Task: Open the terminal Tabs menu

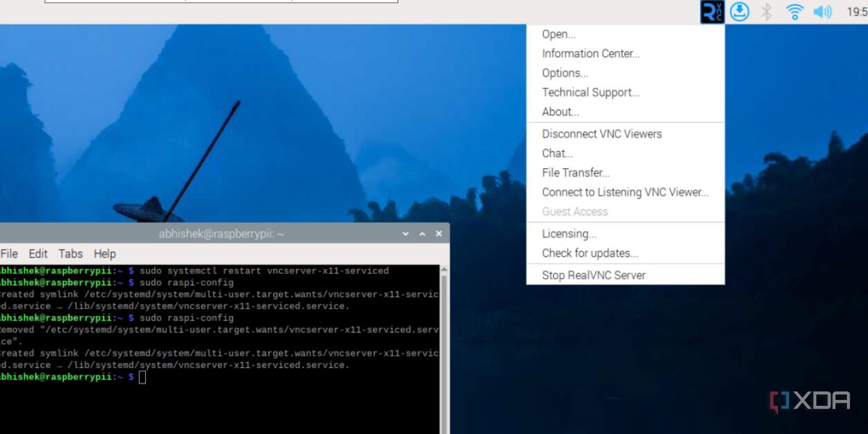Action: click(71, 254)
